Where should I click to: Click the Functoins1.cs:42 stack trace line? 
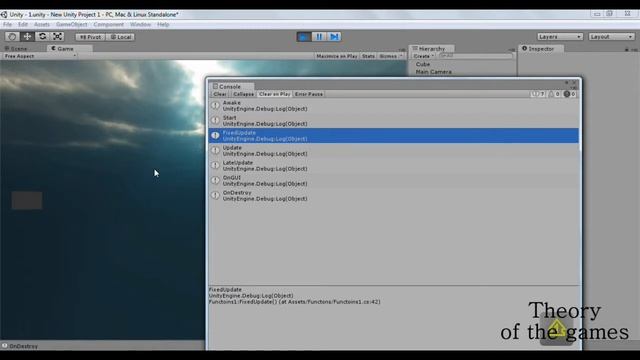click(295, 302)
